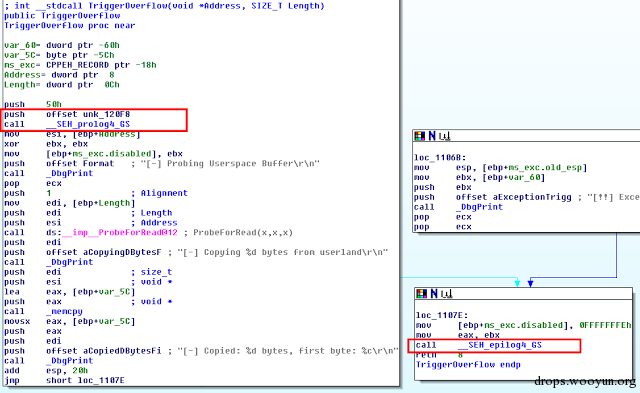This screenshot has width=640, height=393.
Task: Click the 'push 50h' instruction
Action: pyautogui.click(x=33, y=104)
